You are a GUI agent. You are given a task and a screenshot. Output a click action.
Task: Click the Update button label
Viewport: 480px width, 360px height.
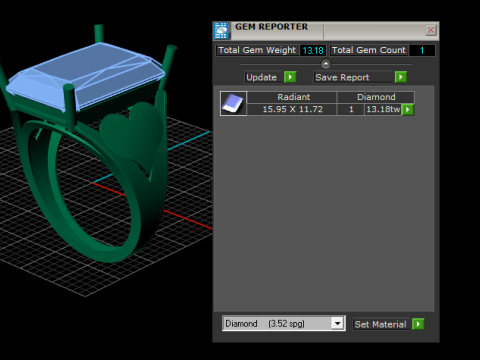click(262, 77)
